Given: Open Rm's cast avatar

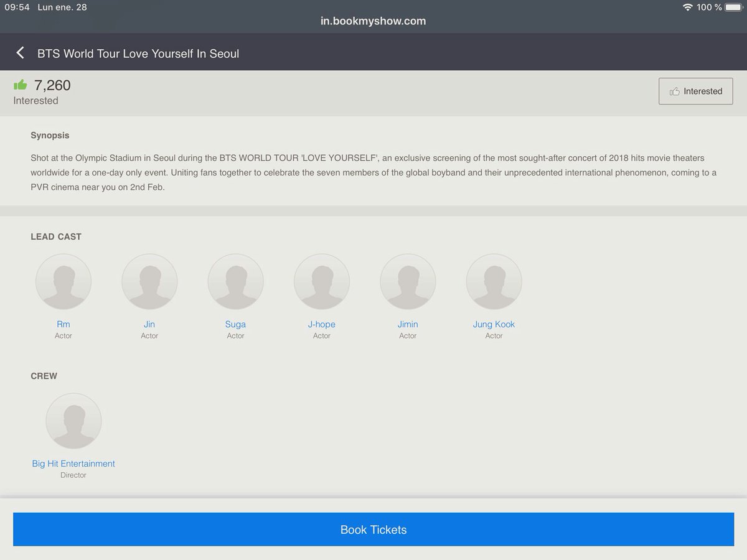Looking at the screenshot, I should (63, 282).
